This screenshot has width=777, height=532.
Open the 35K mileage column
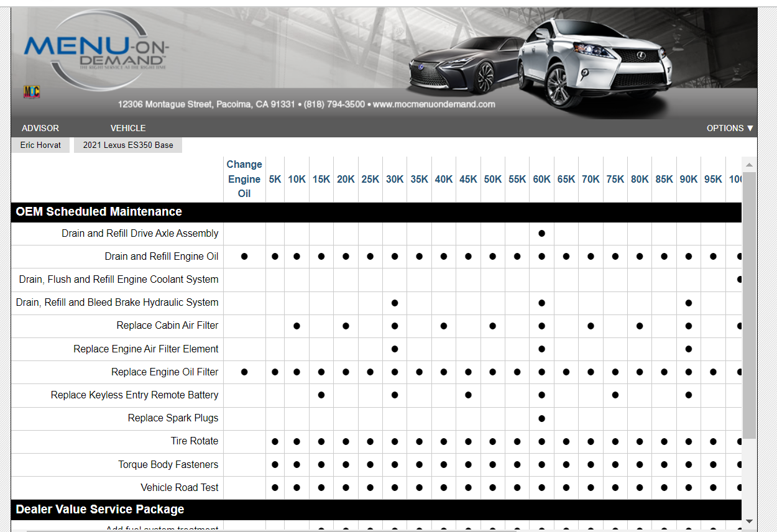(x=420, y=179)
